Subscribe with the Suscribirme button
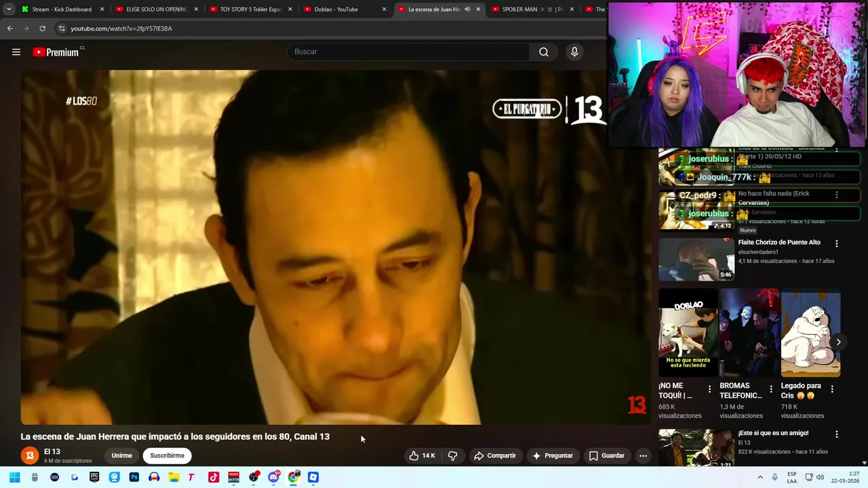This screenshot has height=488, width=868. click(167, 455)
